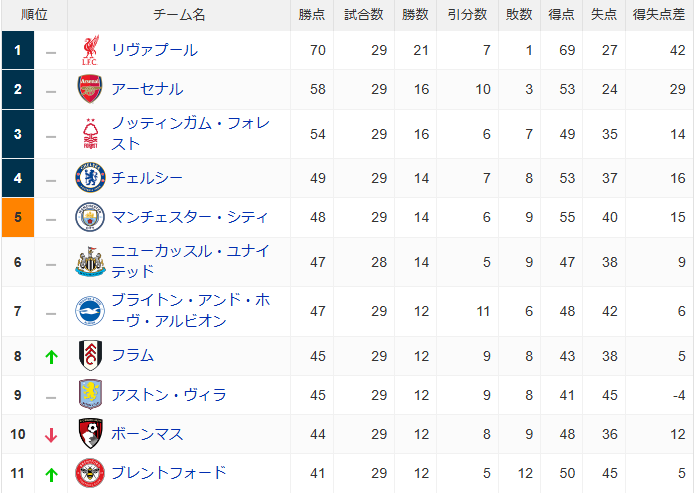The width and height of the screenshot is (694, 493).
Task: Click the 得失点差 column header
Action: pyautogui.click(x=659, y=15)
